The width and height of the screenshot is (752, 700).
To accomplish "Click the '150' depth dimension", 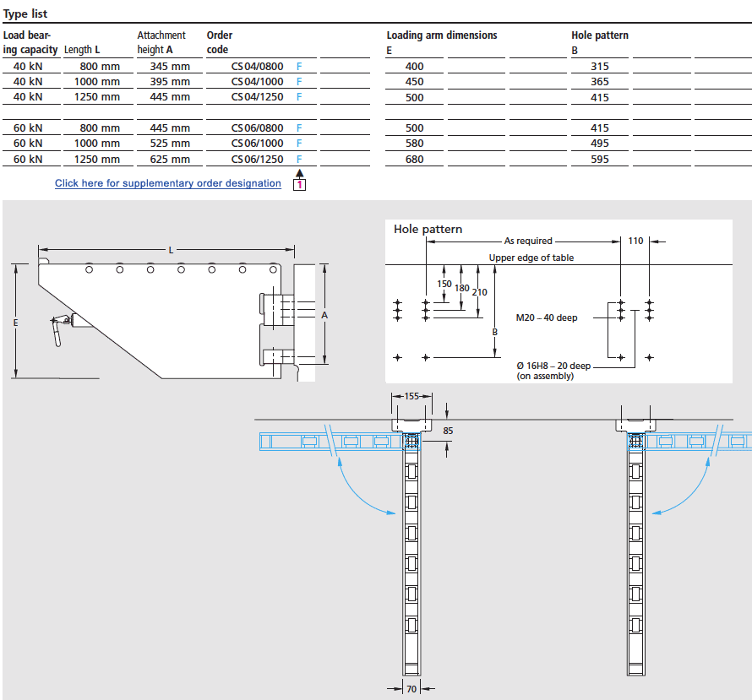I will tap(444, 284).
